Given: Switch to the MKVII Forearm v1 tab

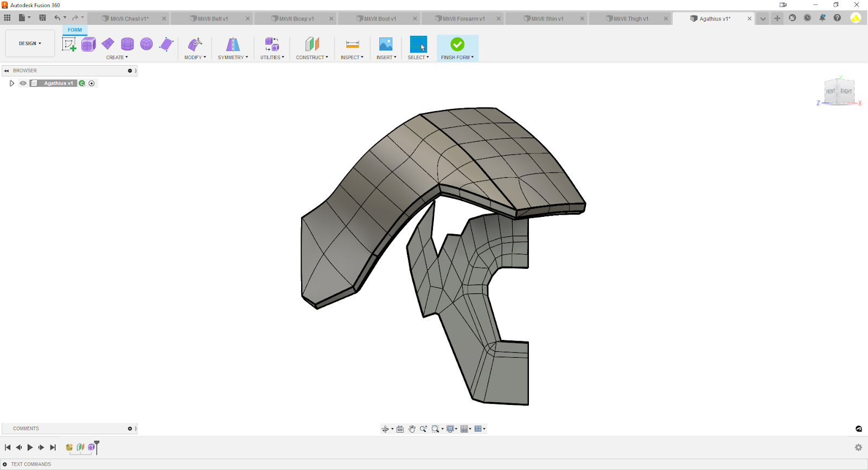Looking at the screenshot, I should 463,18.
